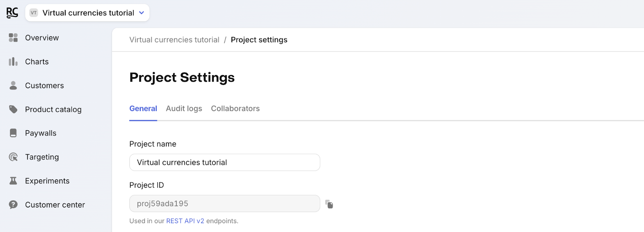Click the Targeting cursor icon
Screen dimensions: 644x232
pos(13,157)
